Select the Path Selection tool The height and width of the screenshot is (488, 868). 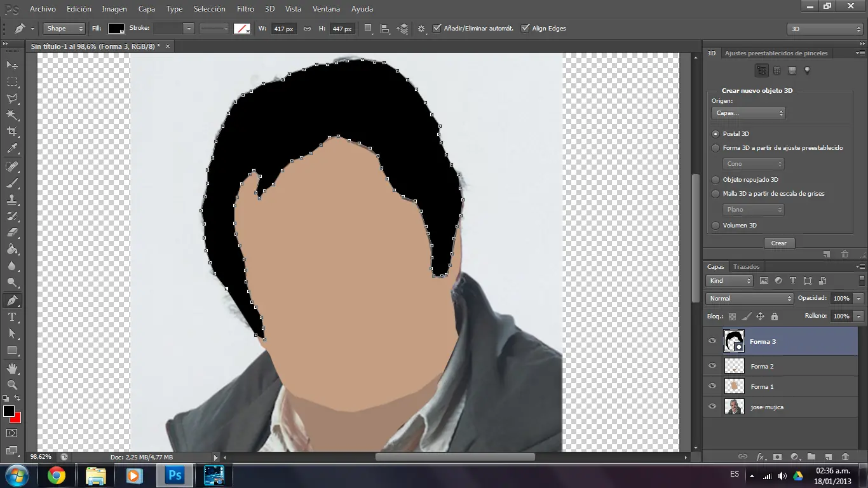point(11,333)
